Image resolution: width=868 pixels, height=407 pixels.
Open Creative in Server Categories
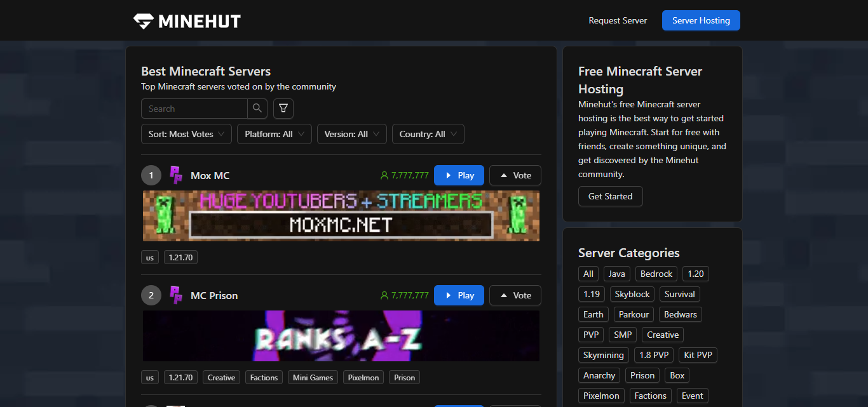pos(663,335)
